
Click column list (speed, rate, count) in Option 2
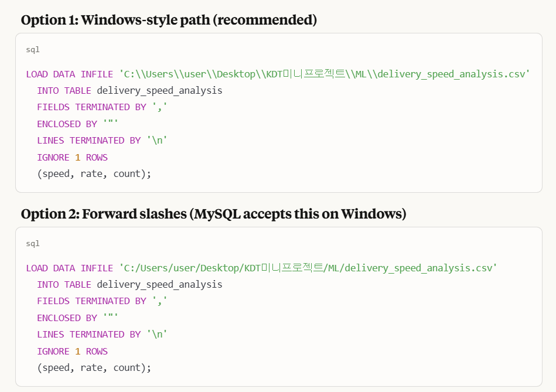tap(94, 368)
